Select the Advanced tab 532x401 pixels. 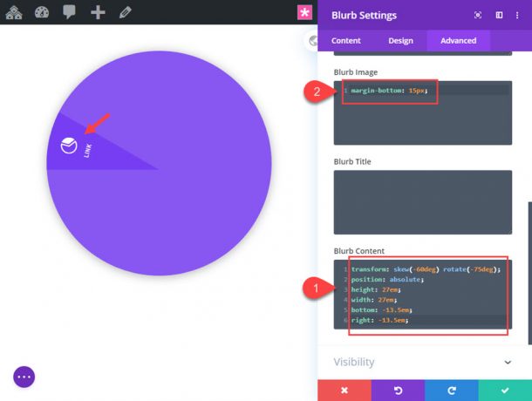(458, 40)
